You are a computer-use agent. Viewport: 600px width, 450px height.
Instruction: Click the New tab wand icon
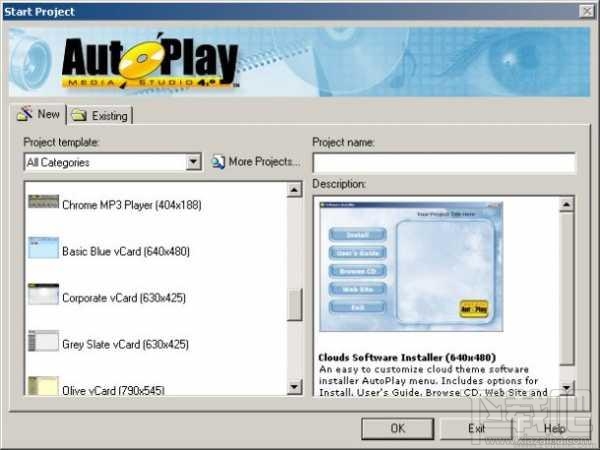click(25, 114)
